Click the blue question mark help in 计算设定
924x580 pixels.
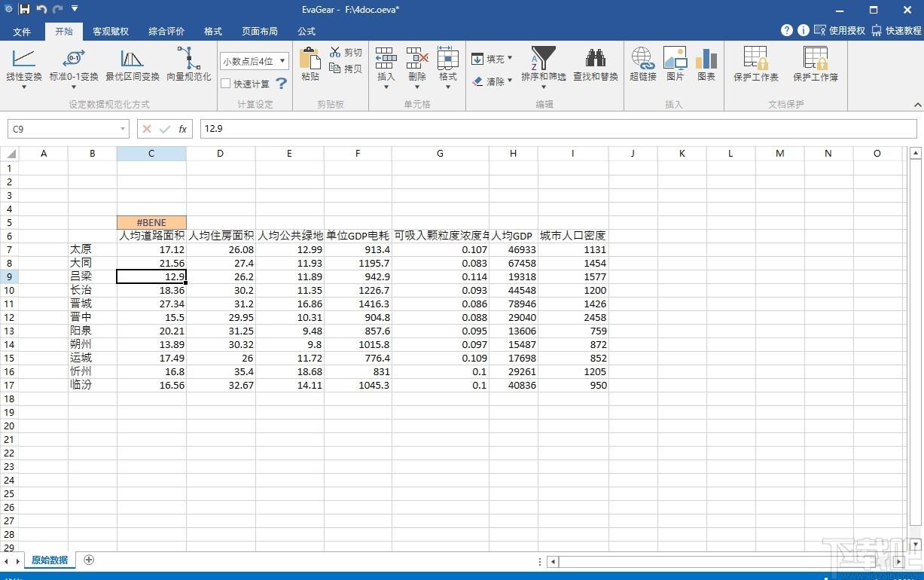click(281, 83)
